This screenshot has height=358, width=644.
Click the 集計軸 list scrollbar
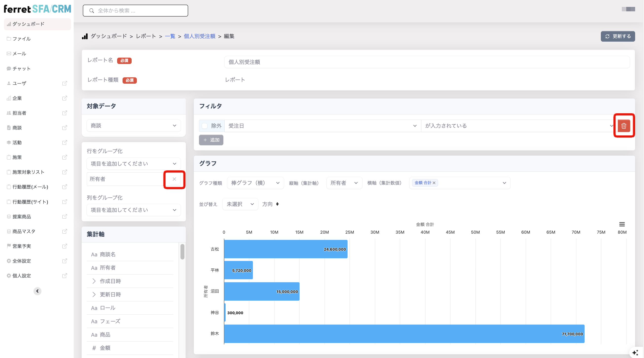(182, 252)
